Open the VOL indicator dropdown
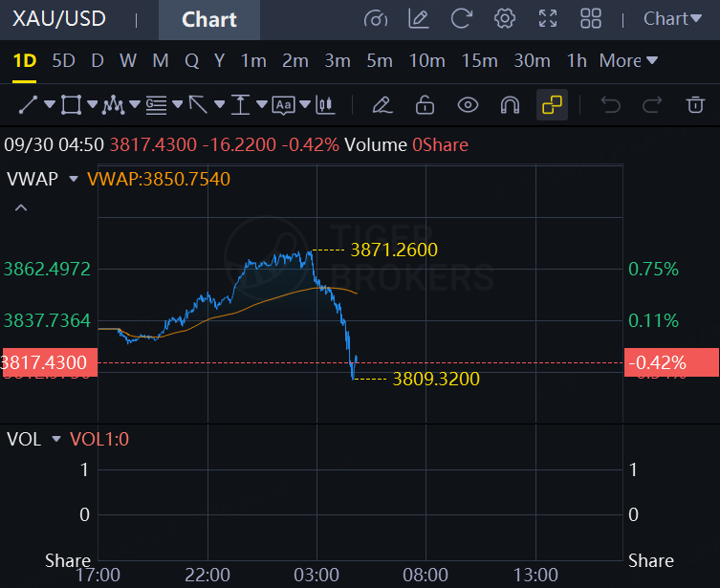This screenshot has width=720, height=588. (56, 439)
